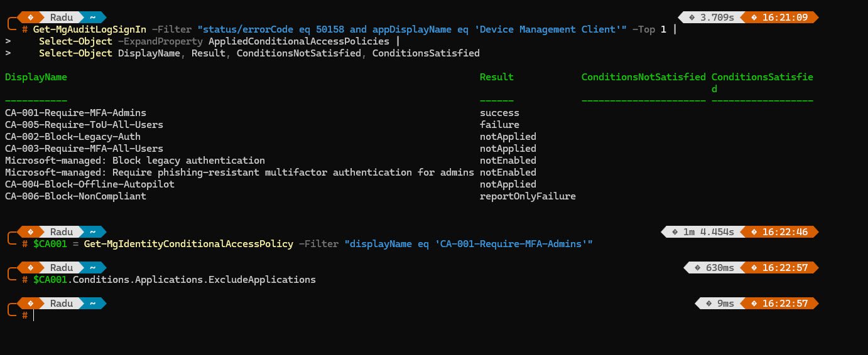
Task: Click the $CA001.Conditions.Applications.ExcludeApplications command line
Action: pos(174,280)
